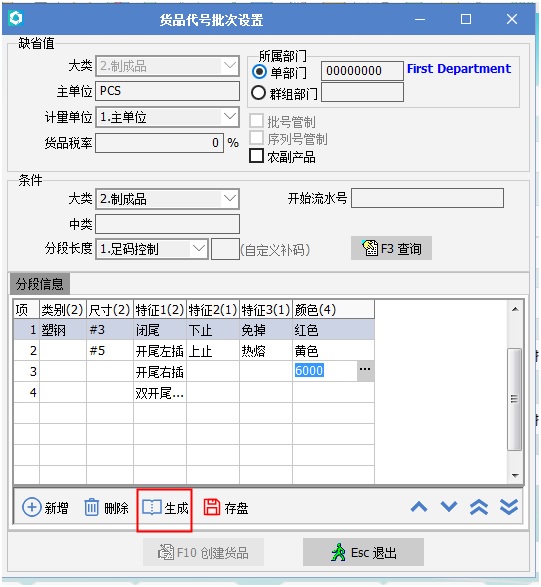Move row to bottom with double down arrow
The width and height of the screenshot is (541, 587).
click(x=509, y=508)
